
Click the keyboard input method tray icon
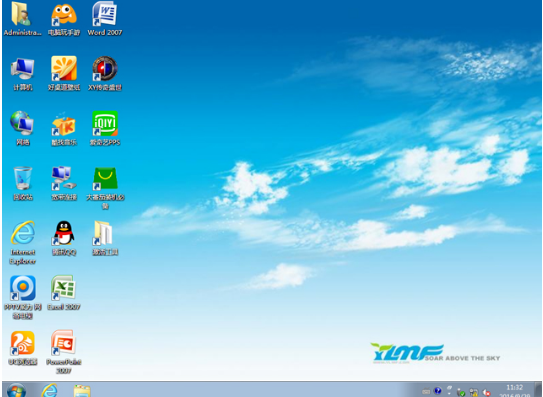426,392
